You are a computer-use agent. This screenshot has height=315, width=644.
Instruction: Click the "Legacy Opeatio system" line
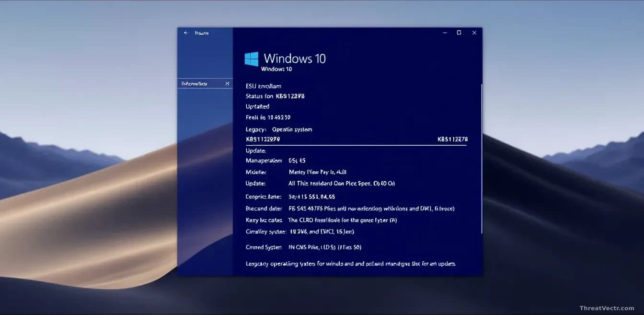click(279, 129)
